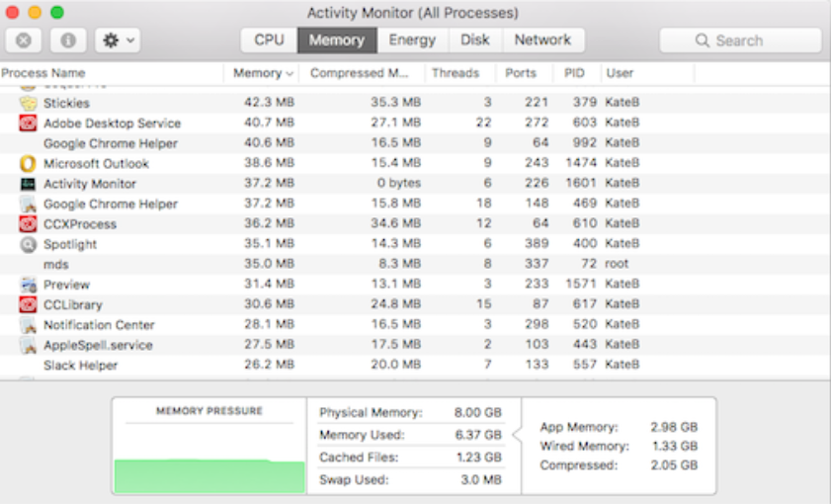Sort by User column header
831x504 pixels.
(620, 73)
